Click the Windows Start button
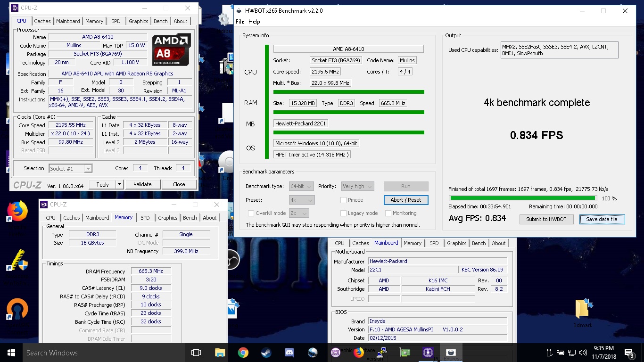 click(x=11, y=353)
